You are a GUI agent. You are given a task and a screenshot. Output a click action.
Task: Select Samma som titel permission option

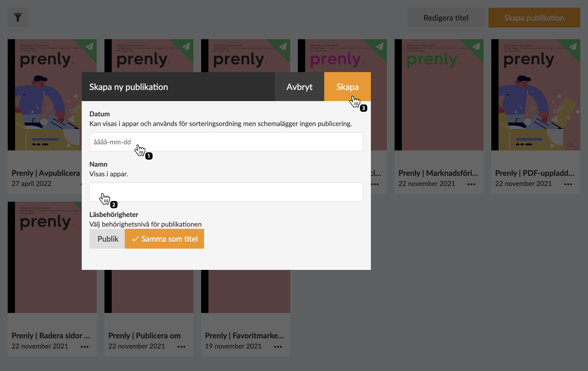click(164, 239)
